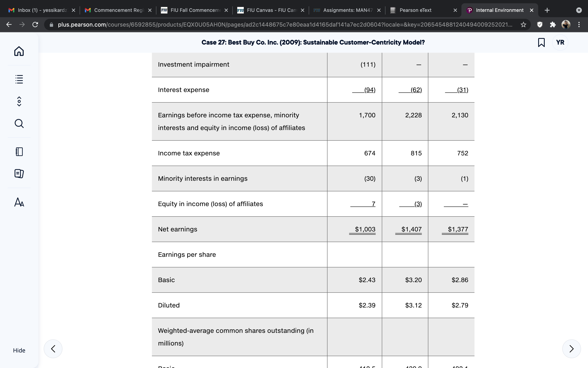Hide the sidebar
This screenshot has height=368, width=588.
tap(19, 350)
